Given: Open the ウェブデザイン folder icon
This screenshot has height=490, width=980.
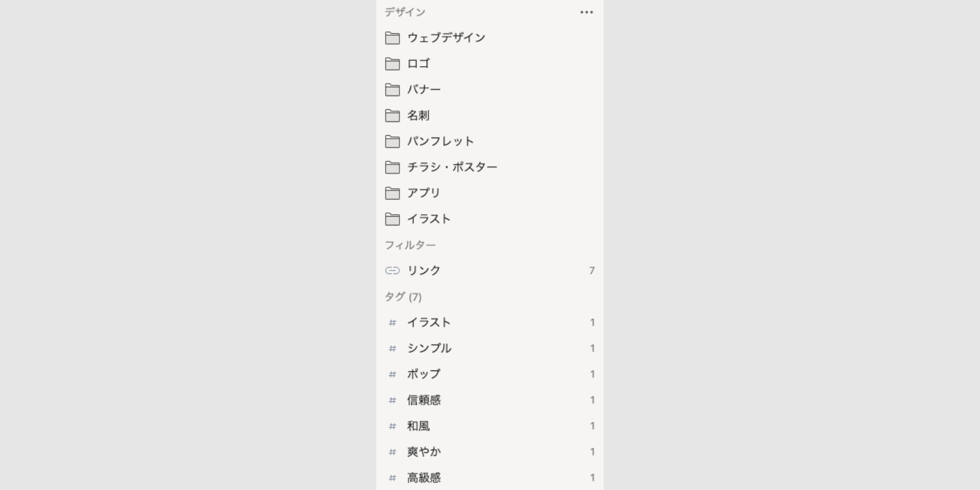Looking at the screenshot, I should click(x=392, y=38).
